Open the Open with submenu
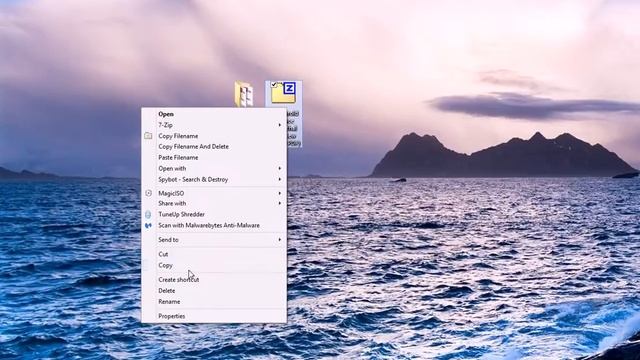 pyautogui.click(x=214, y=168)
